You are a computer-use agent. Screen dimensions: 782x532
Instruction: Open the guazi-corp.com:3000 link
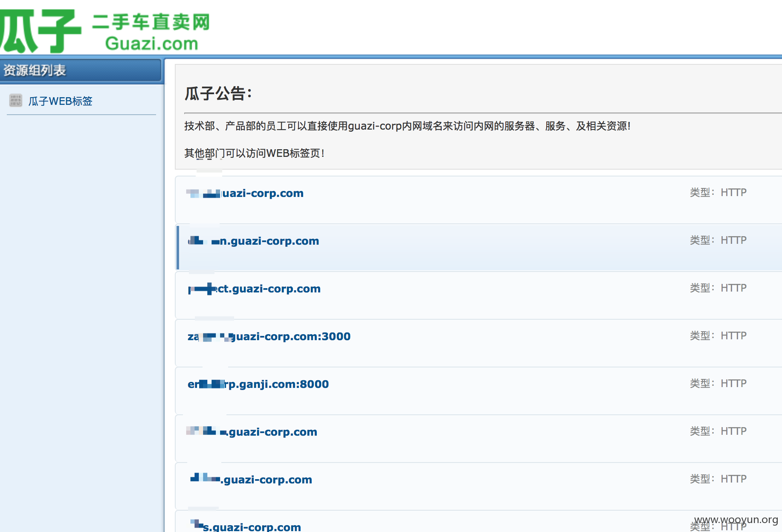point(269,337)
